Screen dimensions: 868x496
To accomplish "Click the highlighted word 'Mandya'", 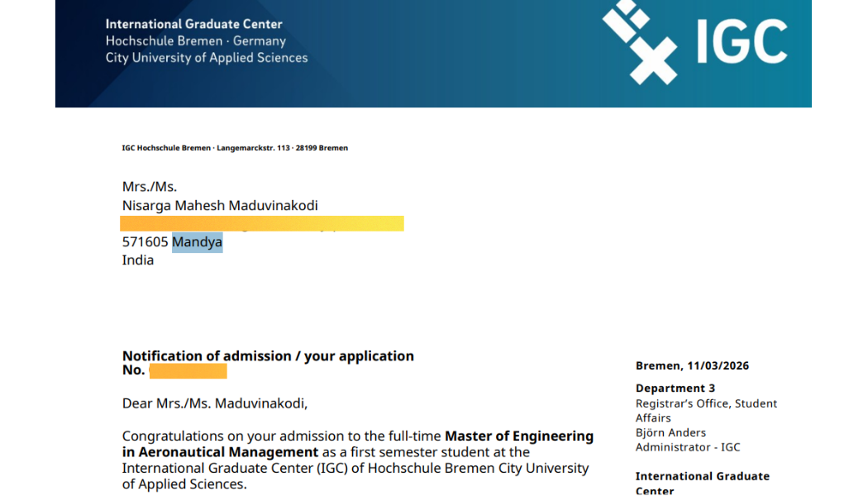I will pos(197,242).
